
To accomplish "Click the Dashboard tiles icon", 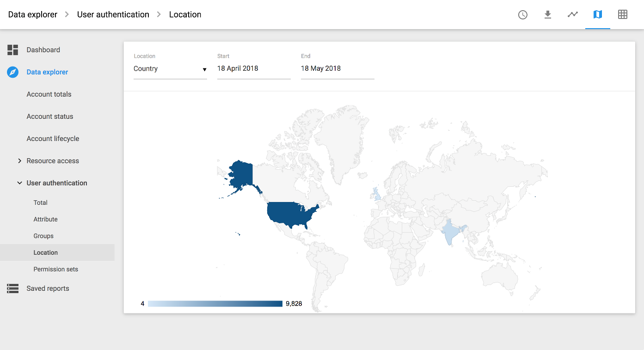I will pyautogui.click(x=13, y=50).
